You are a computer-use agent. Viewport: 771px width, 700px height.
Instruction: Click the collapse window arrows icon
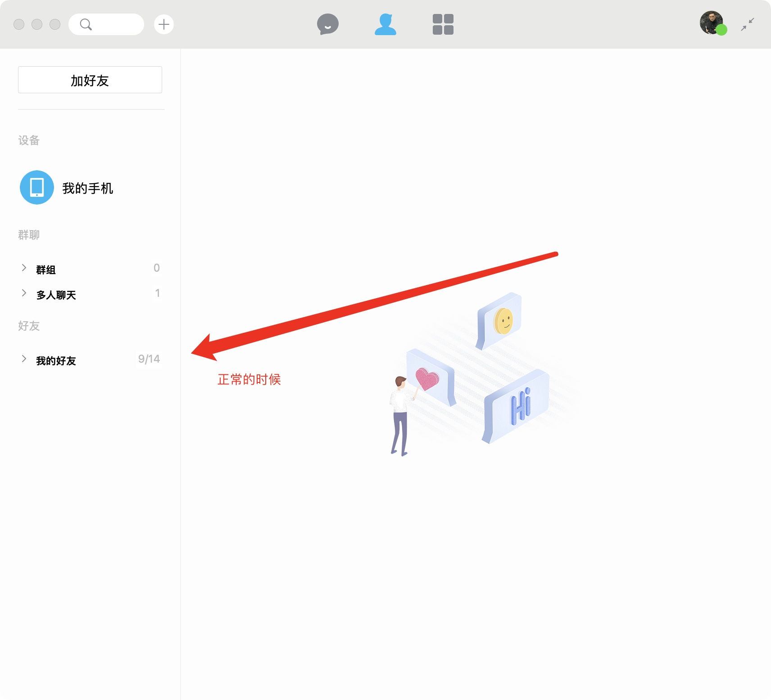(x=748, y=24)
